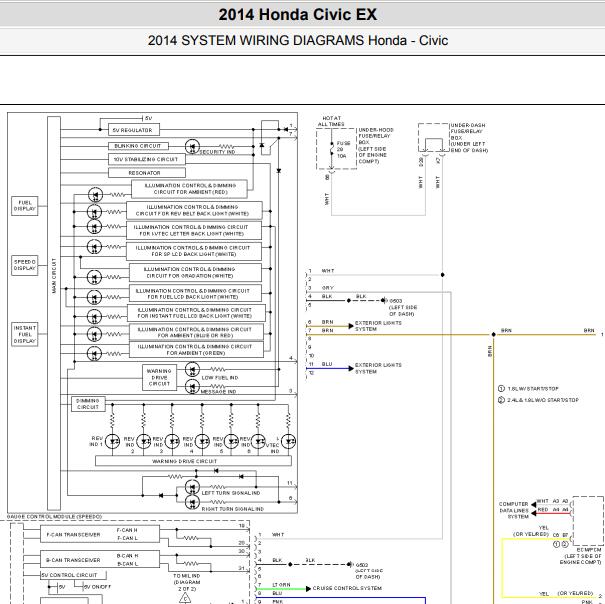Click the "LOW FUEL IND" label

[220, 377]
